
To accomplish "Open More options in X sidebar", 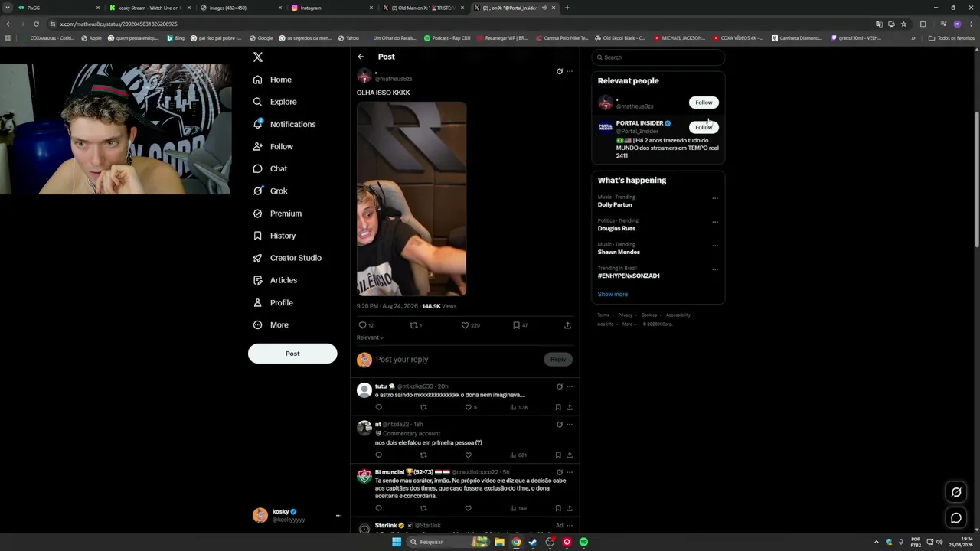I will [x=271, y=324].
